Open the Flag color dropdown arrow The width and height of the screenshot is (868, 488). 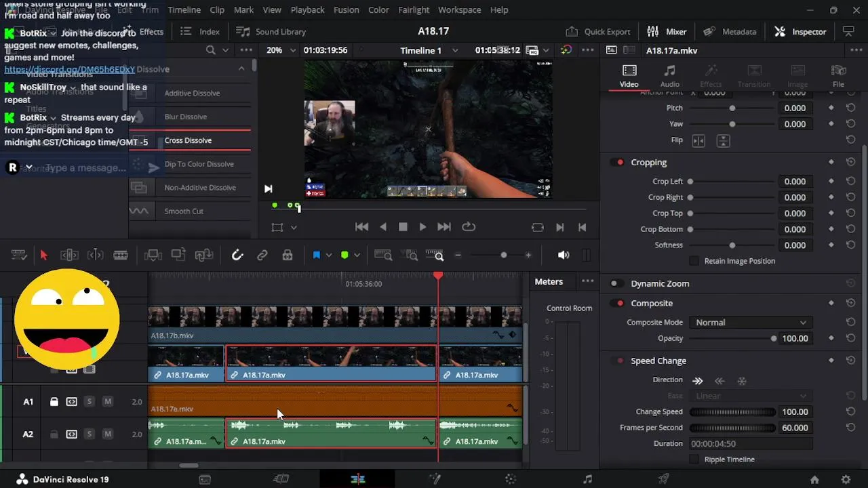coord(329,256)
